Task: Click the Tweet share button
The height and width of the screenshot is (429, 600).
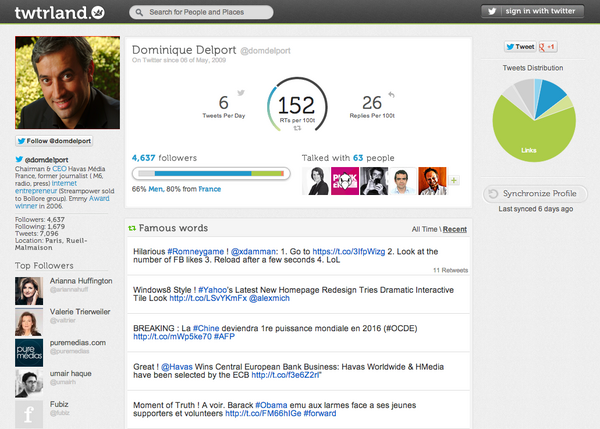Action: (x=520, y=47)
